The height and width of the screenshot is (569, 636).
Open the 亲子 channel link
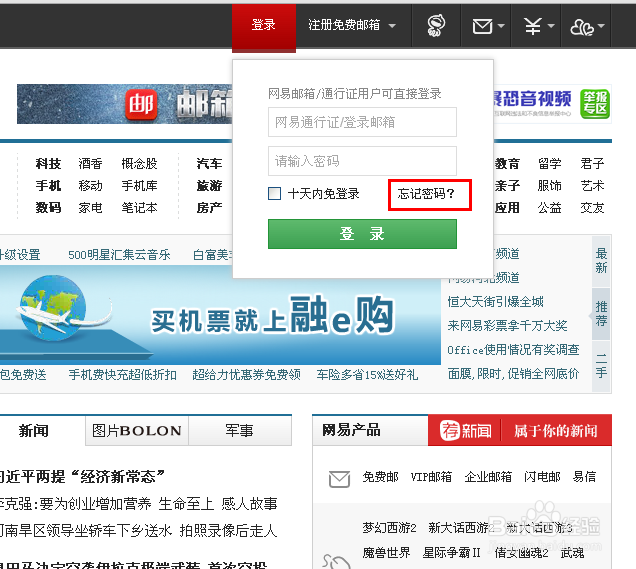pos(507,186)
